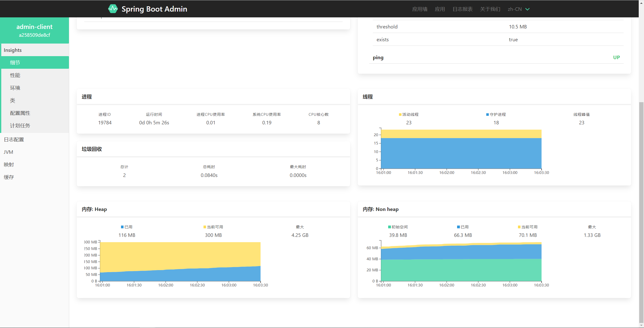Screen dimensions: 644x328
Task: Click the Spring Boot Admin heartbeat logo
Action: (x=113, y=9)
